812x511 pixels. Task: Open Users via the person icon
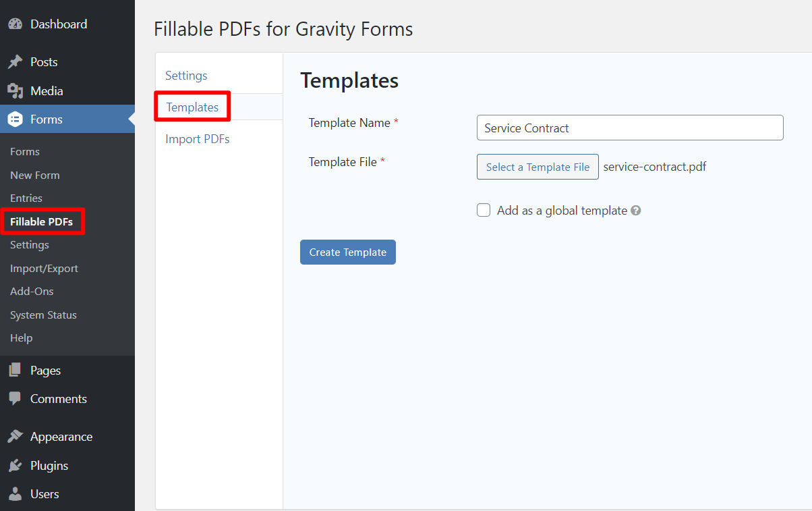[x=15, y=493]
